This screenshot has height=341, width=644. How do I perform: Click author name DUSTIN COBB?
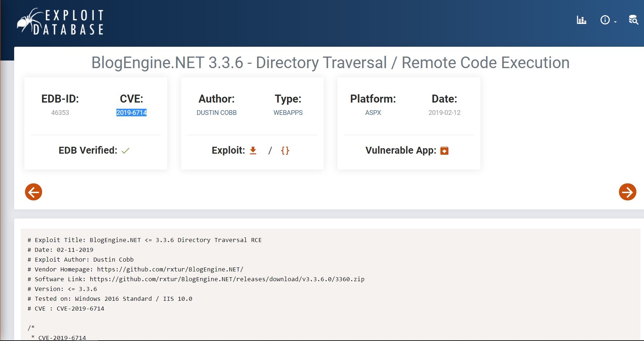tap(217, 113)
